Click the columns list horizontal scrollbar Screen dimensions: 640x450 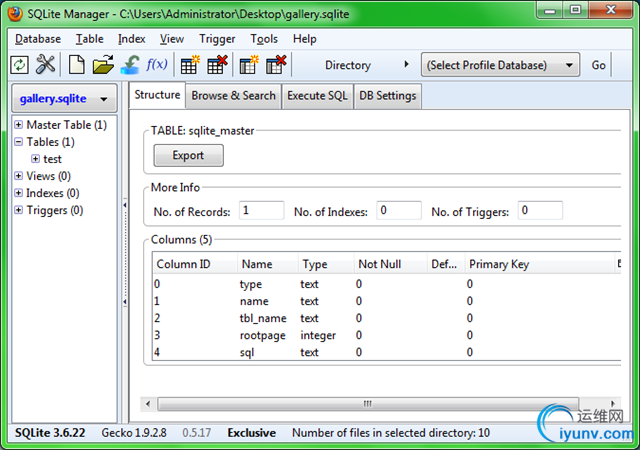367,403
